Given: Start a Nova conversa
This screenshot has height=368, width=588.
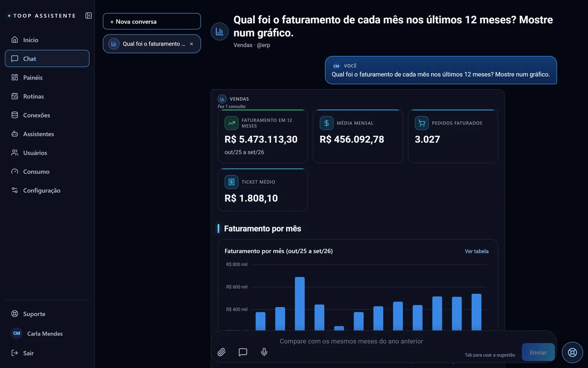Looking at the screenshot, I should (x=152, y=21).
